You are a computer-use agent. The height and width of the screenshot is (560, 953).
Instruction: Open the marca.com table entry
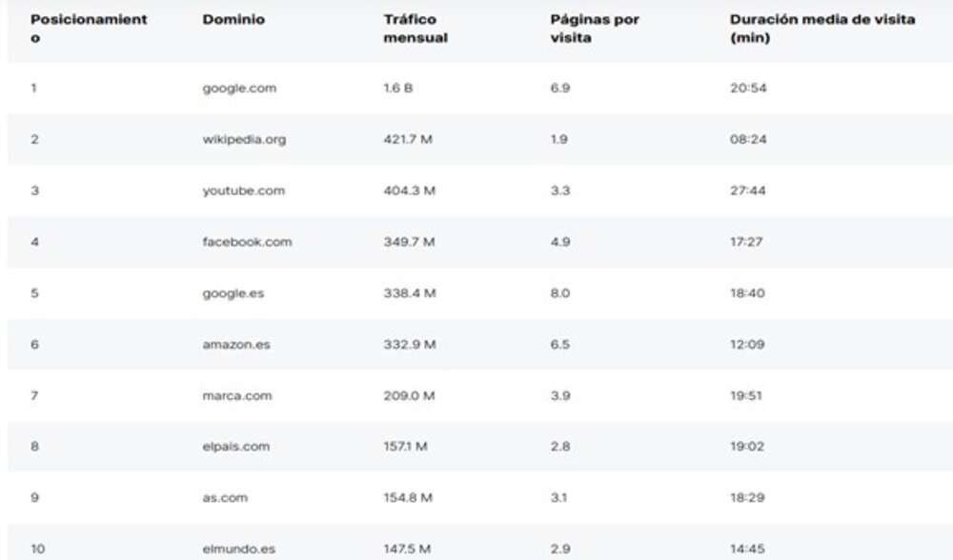pyautogui.click(x=233, y=395)
